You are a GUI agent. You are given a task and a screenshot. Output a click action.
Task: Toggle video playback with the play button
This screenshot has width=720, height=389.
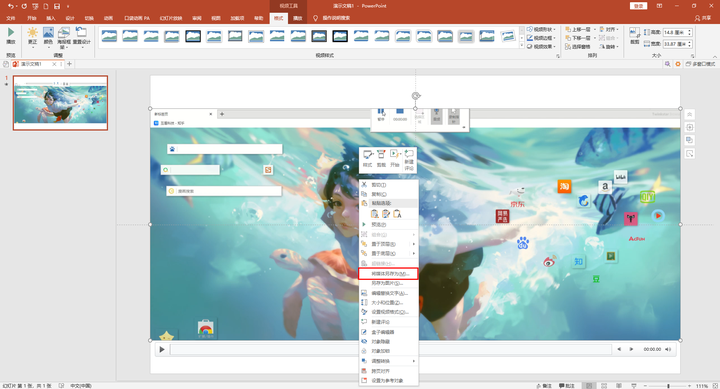[162, 350]
